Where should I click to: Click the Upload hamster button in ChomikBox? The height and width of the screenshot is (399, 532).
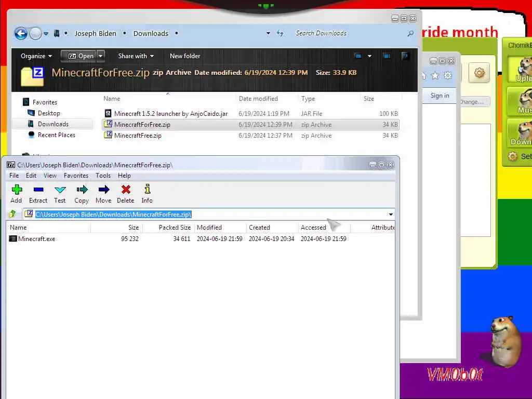(520, 70)
